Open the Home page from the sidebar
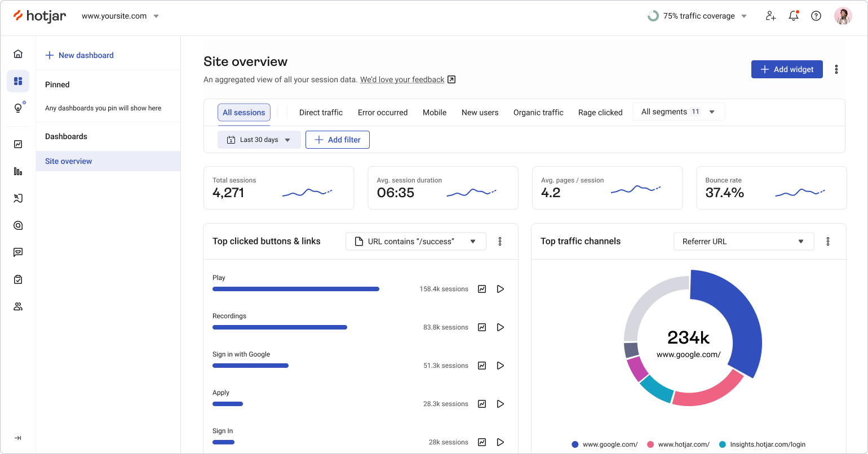The height and width of the screenshot is (454, 868). click(x=18, y=53)
